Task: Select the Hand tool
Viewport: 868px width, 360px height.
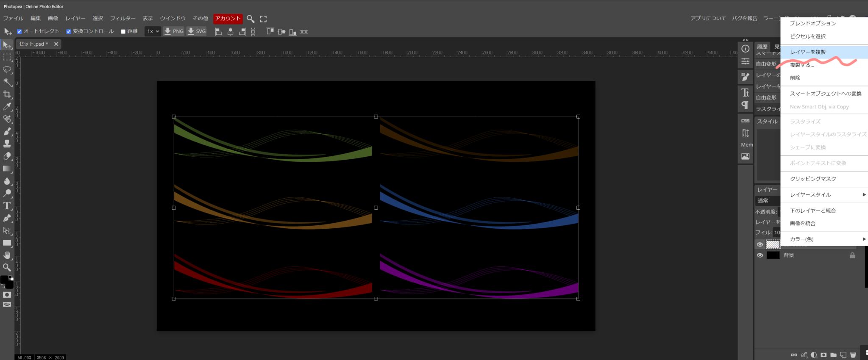Action: pyautogui.click(x=7, y=255)
